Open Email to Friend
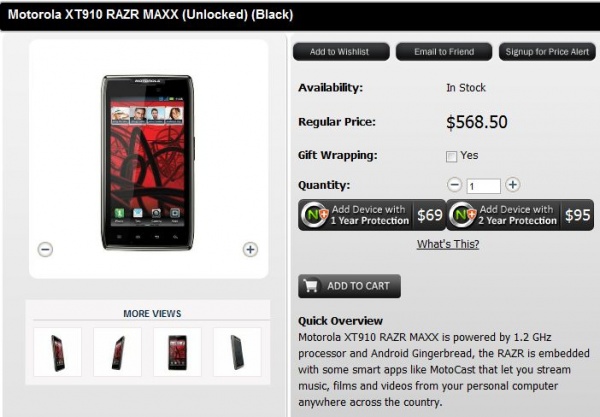This screenshot has height=417, width=600. tap(444, 52)
